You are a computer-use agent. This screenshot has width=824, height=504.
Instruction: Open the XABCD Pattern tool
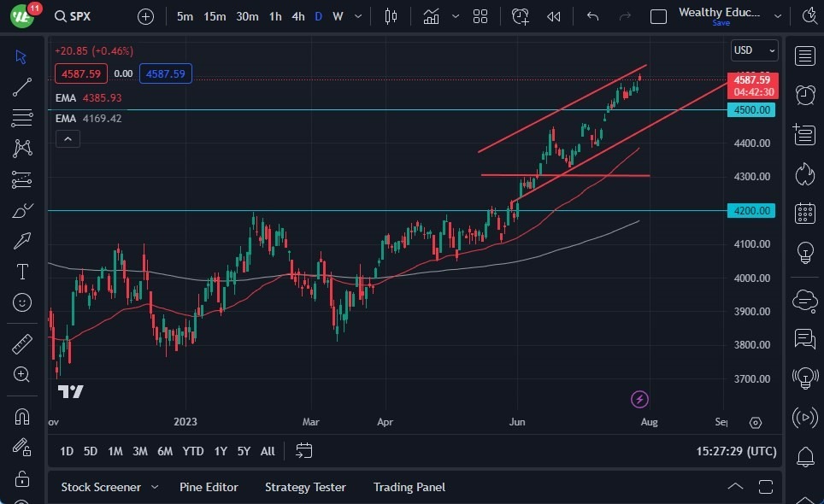[22, 149]
